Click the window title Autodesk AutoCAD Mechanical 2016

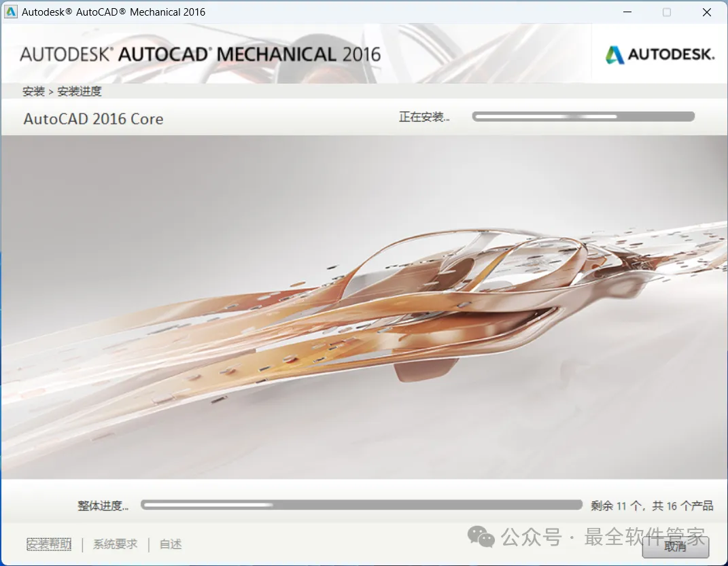(114, 12)
